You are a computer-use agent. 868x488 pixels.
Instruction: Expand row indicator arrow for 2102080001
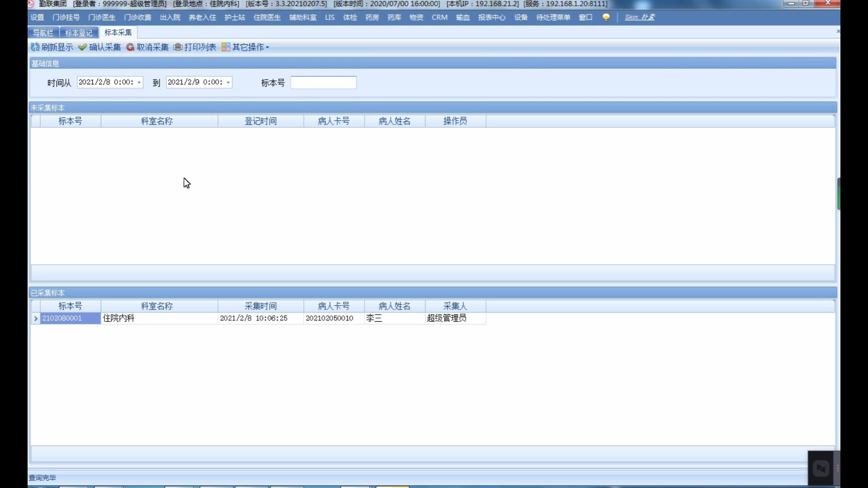[36, 318]
